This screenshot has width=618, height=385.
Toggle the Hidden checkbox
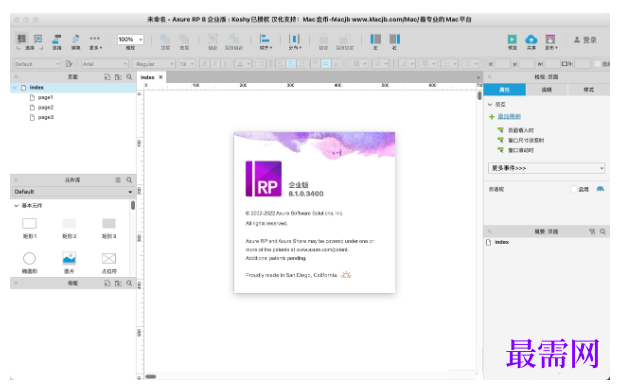[x=598, y=64]
